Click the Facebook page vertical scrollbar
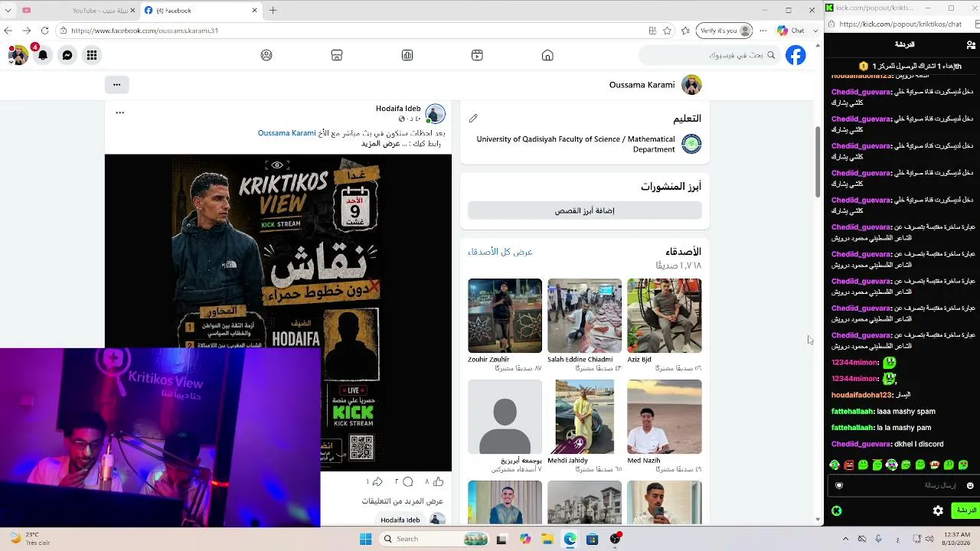Screen dimensions: 980x551 (x=818, y=161)
